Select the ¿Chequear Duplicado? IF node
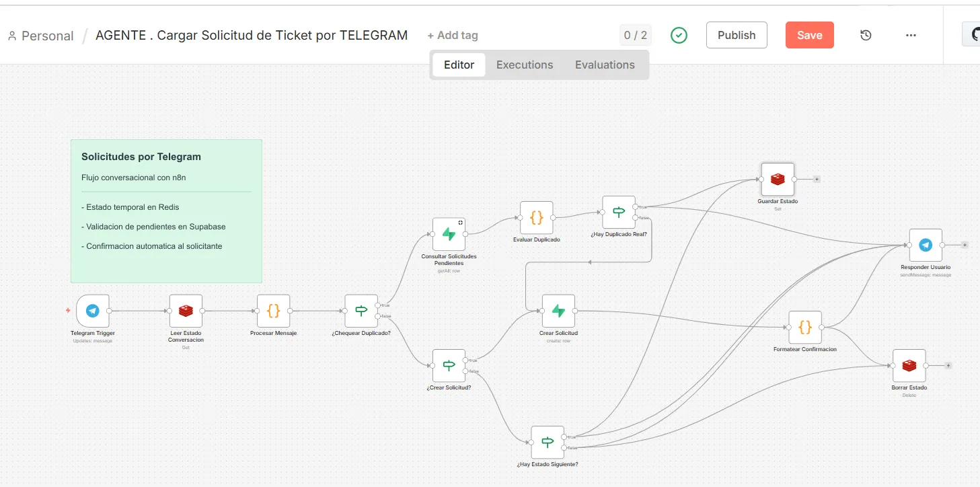The height and width of the screenshot is (487, 980). tap(361, 311)
